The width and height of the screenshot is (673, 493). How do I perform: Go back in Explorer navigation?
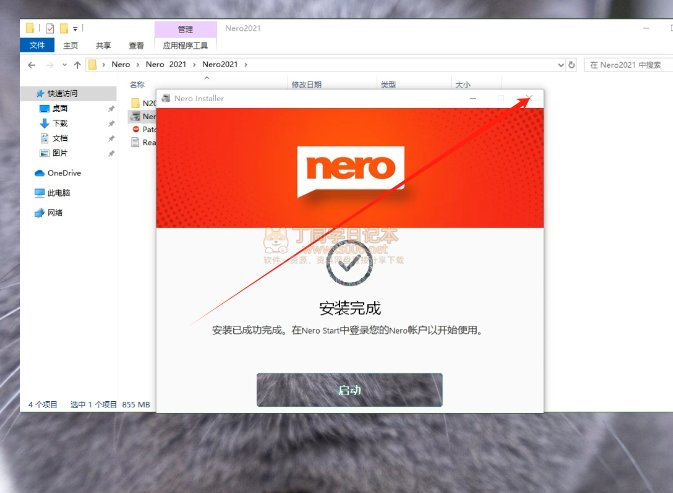pyautogui.click(x=31, y=65)
